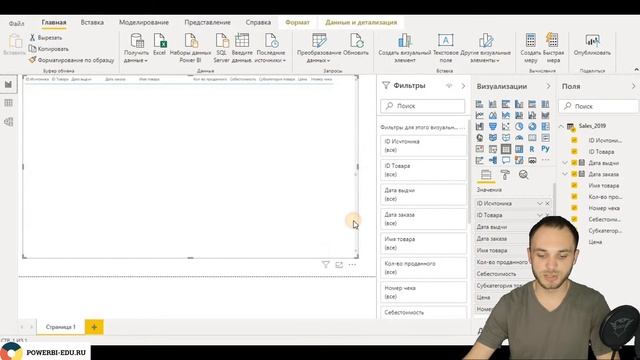Switch to Data view in left sidebar
640x360 pixels.
(9, 103)
